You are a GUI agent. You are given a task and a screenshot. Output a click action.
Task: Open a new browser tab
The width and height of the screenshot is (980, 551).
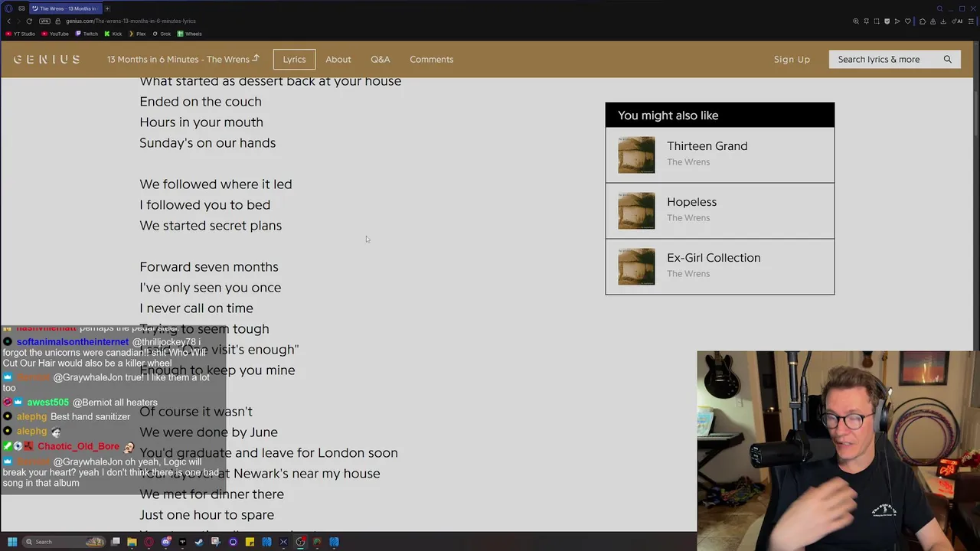(107, 8)
